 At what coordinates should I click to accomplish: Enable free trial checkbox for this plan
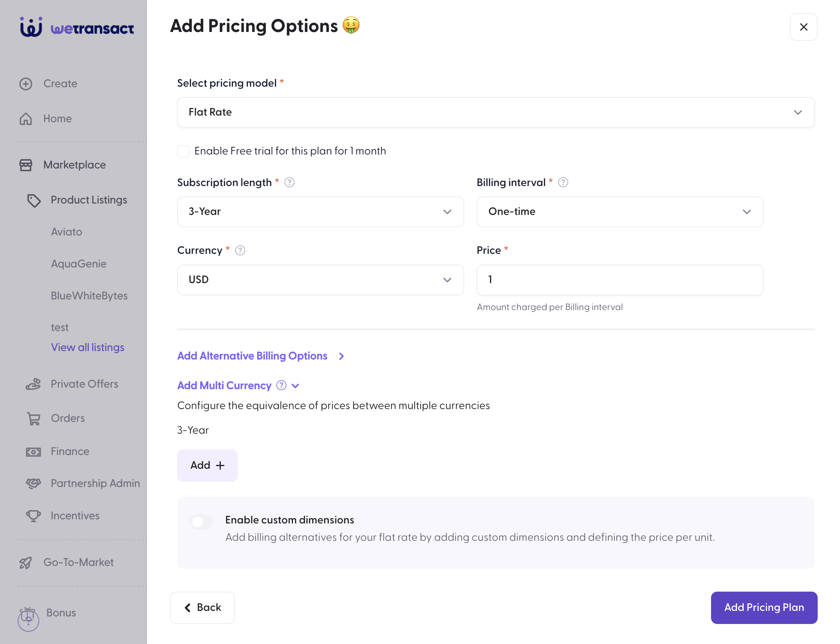183,151
